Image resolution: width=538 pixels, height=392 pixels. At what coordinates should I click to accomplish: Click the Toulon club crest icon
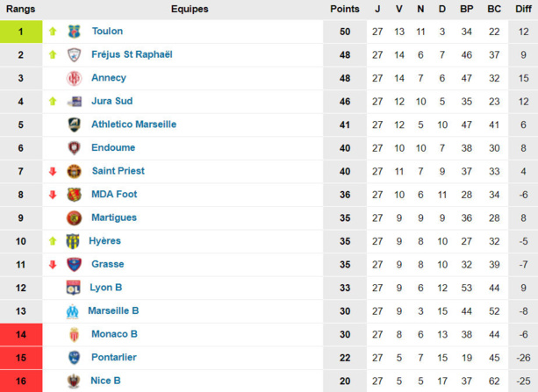pyautogui.click(x=74, y=32)
